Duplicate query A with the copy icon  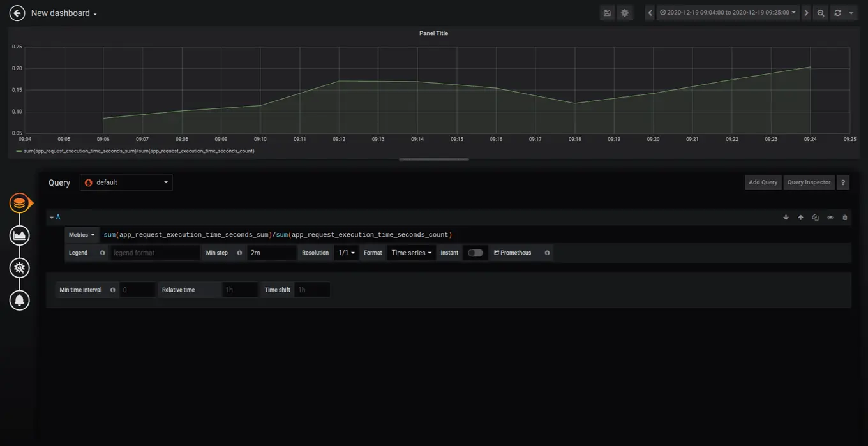click(815, 218)
